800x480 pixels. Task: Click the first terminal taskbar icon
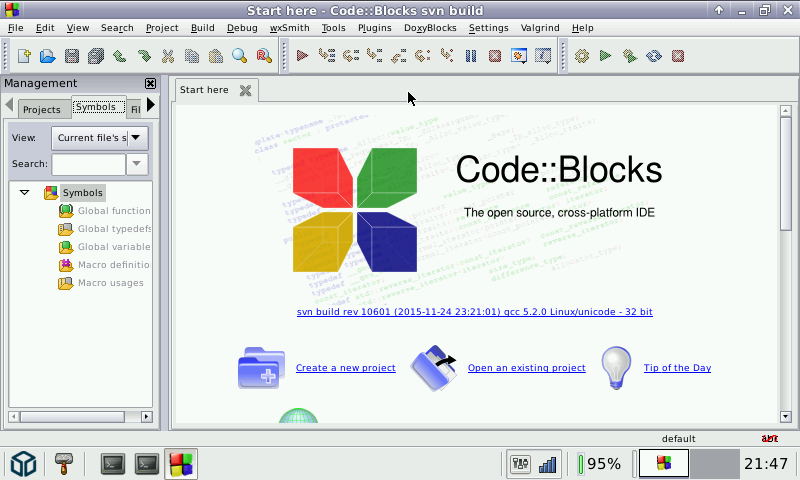(x=113, y=464)
